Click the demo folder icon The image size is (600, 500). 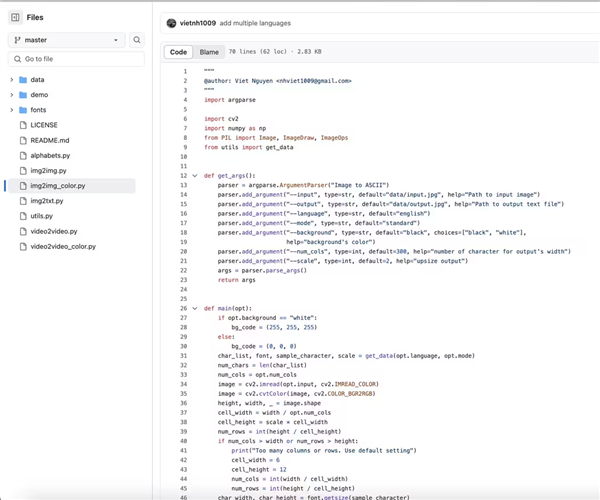pyautogui.click(x=23, y=95)
